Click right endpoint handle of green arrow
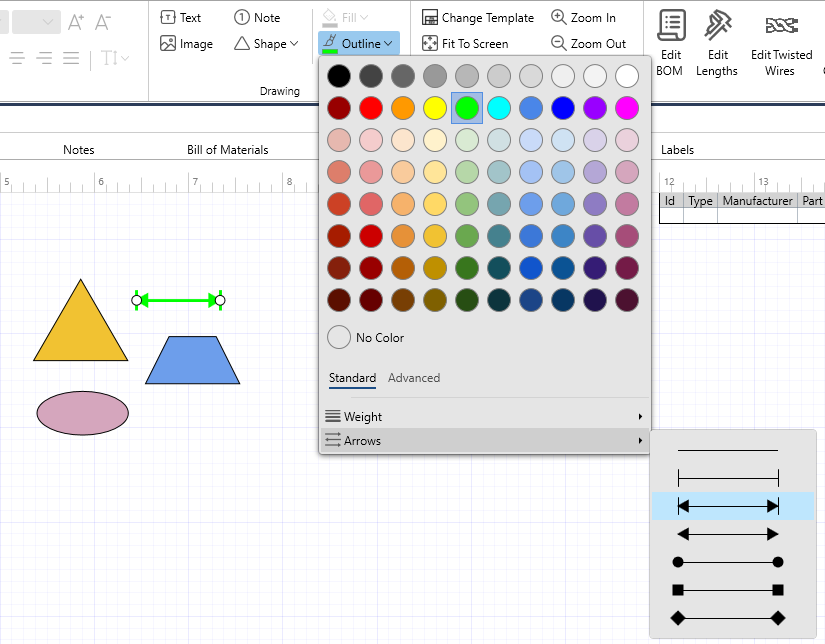The height and width of the screenshot is (644, 825). [220, 300]
